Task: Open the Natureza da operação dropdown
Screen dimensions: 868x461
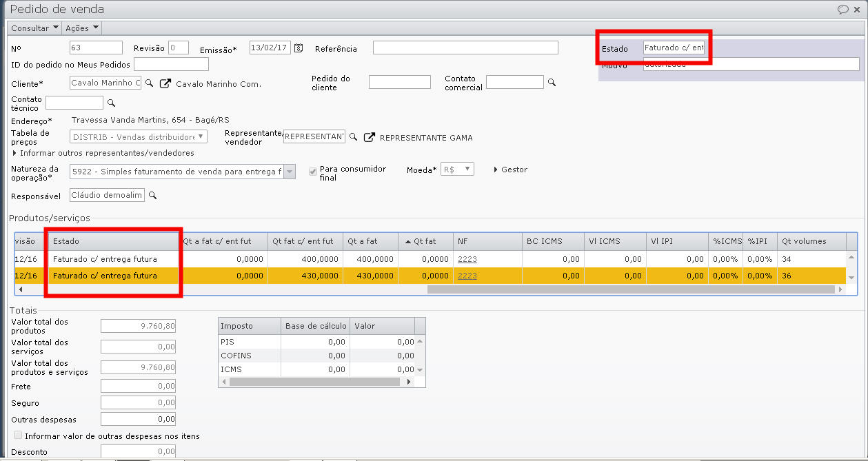Action: point(290,172)
